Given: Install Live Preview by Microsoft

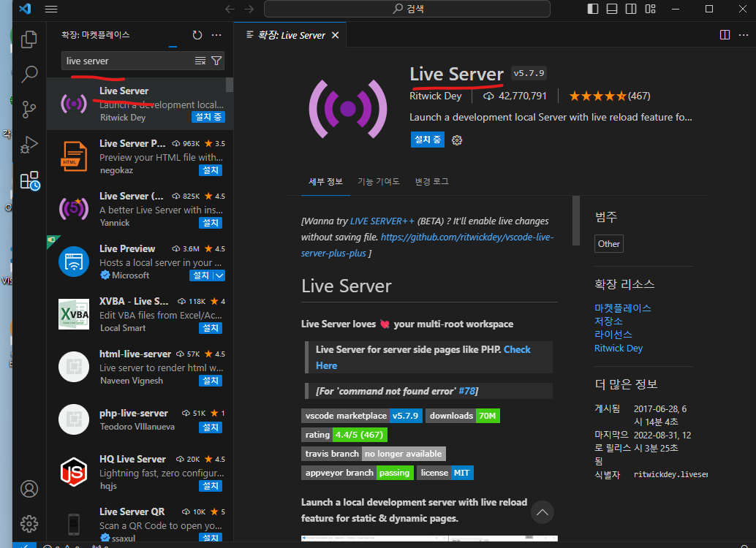Looking at the screenshot, I should coord(201,275).
